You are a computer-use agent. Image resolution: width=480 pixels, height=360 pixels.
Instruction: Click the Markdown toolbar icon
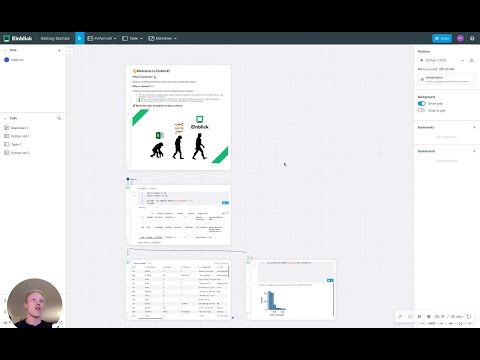pos(151,38)
